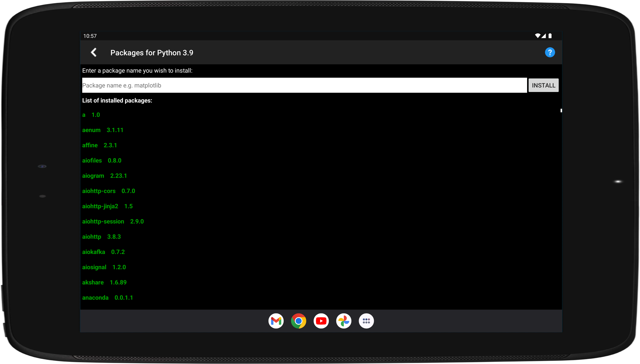Tap the battery status icon

550,36
